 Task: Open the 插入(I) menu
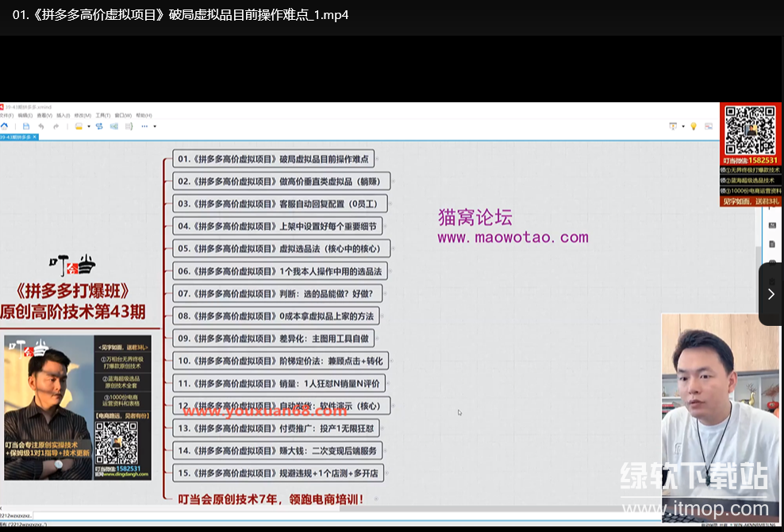pyautogui.click(x=63, y=116)
